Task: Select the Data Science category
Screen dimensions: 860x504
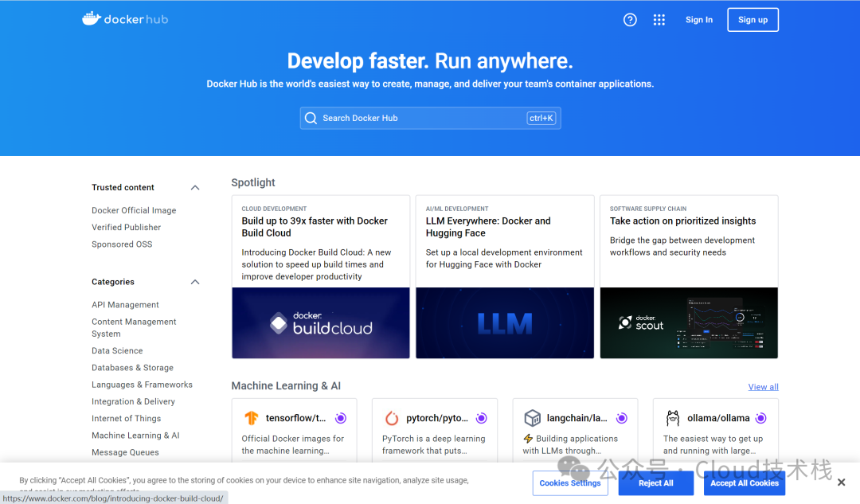Action: tap(117, 350)
